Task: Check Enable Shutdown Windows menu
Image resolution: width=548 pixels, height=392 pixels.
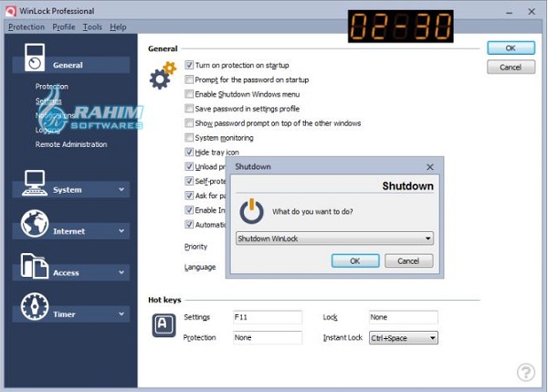Action: pos(189,94)
